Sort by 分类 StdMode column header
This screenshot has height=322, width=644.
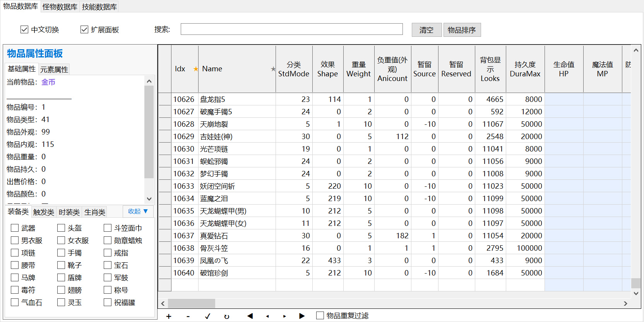pos(294,69)
